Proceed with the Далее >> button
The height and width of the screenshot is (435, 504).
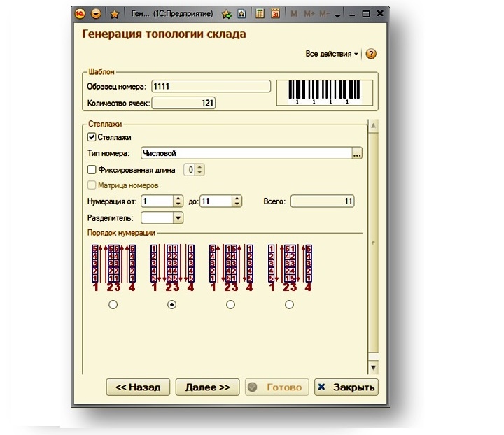click(207, 387)
